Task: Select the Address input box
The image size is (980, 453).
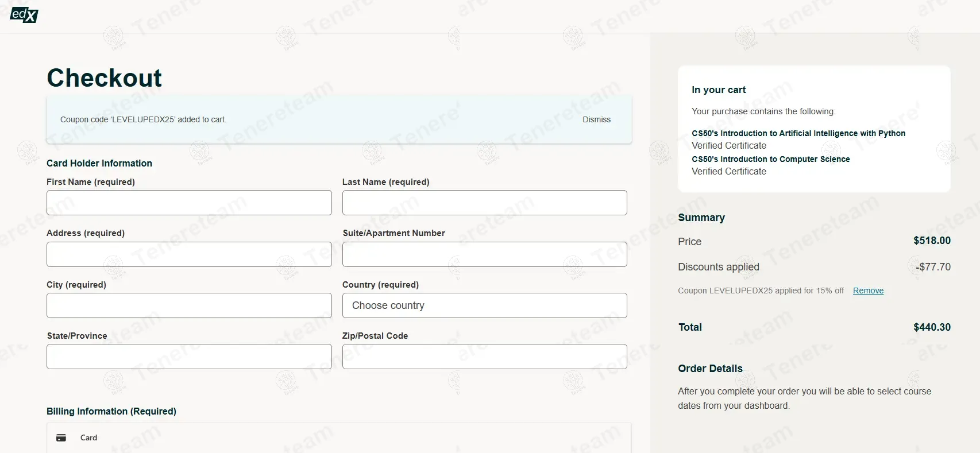Action: click(x=189, y=254)
